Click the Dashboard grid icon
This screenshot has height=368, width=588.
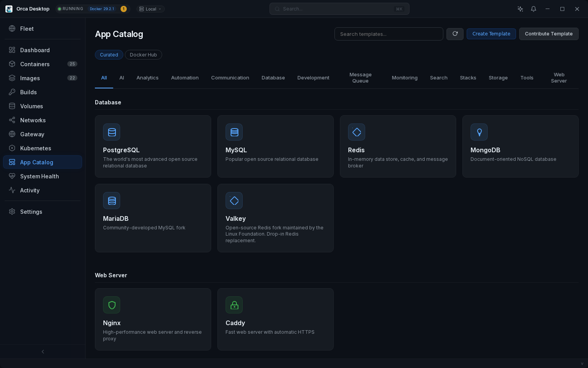(x=12, y=50)
